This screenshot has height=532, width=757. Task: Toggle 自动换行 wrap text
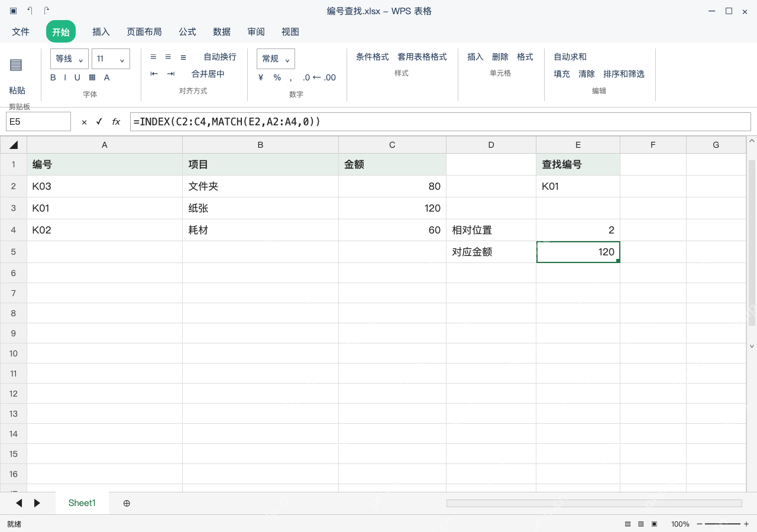click(220, 57)
